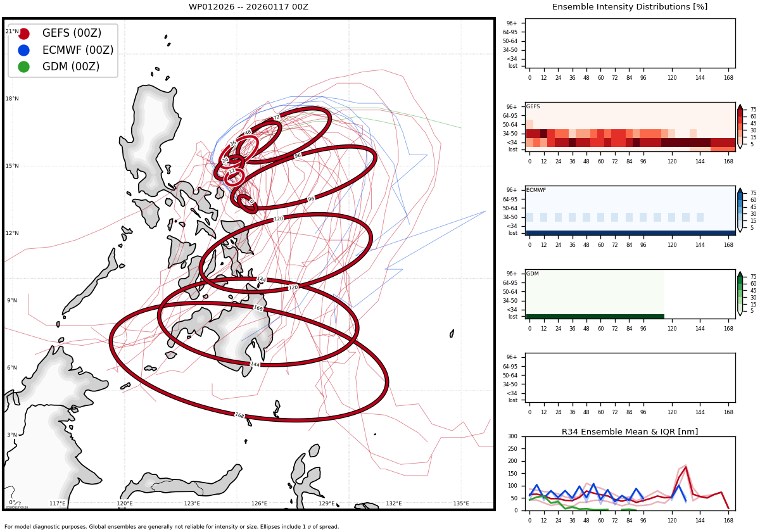Click the 3°N latitude label
The width and height of the screenshot is (760, 532).
[12, 435]
